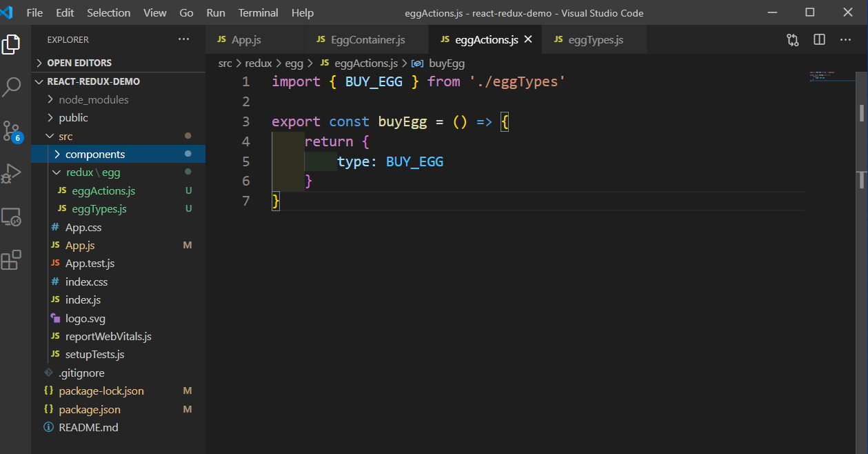Viewport: 868px width, 454px height.
Task: Open index.css in the file tree
Action: (x=119, y=282)
